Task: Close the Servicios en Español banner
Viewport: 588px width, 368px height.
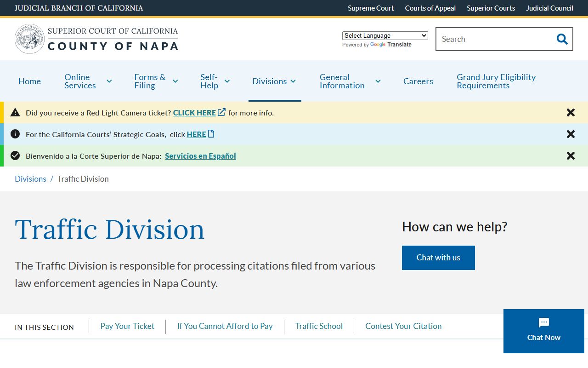Action: [x=571, y=156]
